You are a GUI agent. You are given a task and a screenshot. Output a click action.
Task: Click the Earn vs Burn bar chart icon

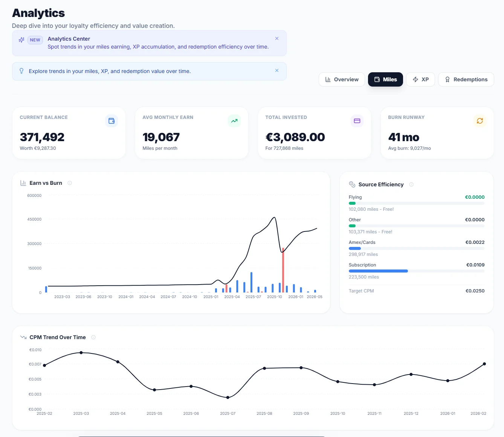[23, 183]
